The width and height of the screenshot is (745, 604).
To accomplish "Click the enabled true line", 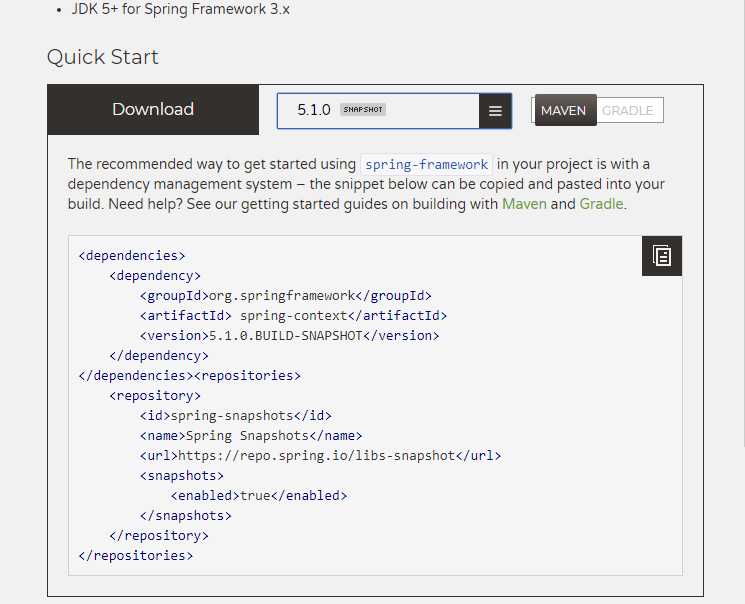I will [259, 495].
